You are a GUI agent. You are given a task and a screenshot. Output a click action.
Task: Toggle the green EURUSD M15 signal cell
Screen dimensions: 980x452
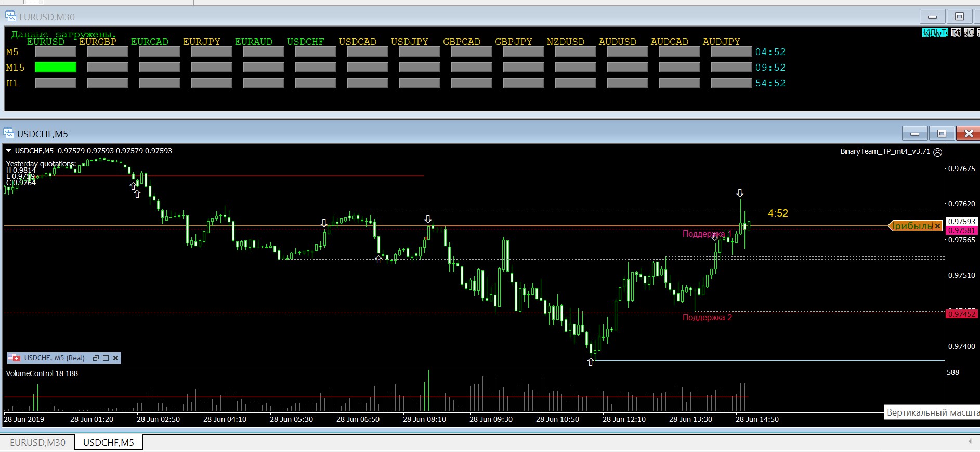point(56,67)
